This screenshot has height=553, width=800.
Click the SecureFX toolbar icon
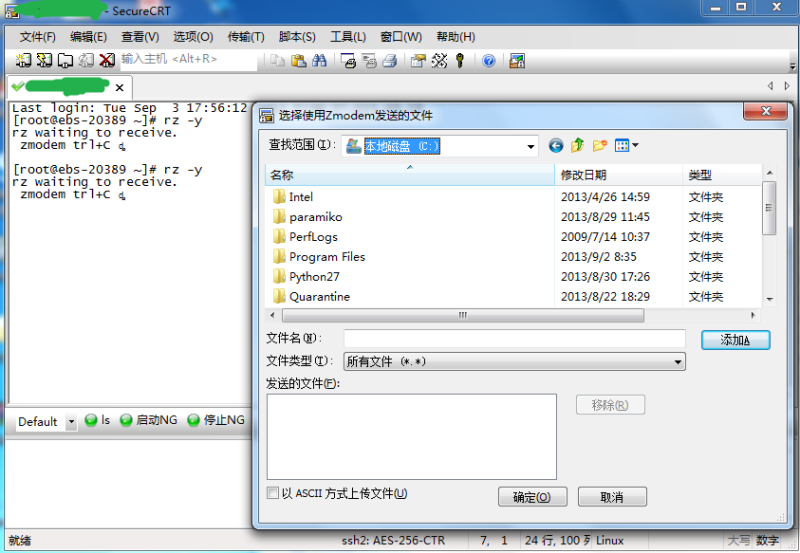tap(517, 61)
